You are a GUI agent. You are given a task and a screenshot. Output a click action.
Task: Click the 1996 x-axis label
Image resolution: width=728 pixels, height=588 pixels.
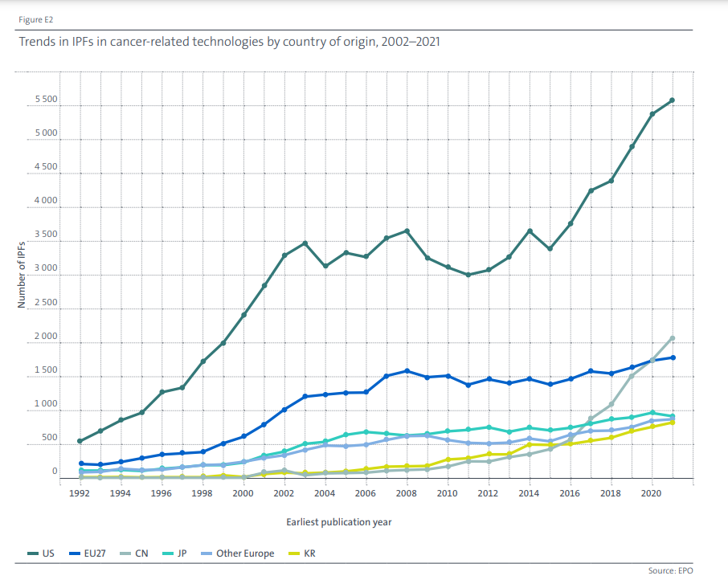tap(161, 493)
